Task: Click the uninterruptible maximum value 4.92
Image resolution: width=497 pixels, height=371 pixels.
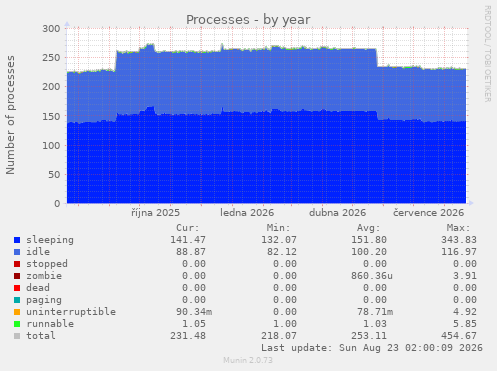Action: pyautogui.click(x=465, y=312)
